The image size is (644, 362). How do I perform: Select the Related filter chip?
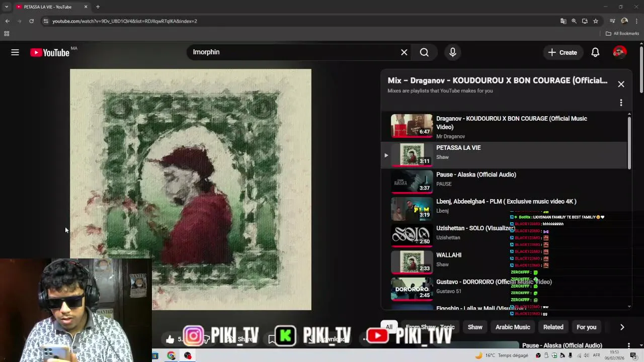[x=553, y=327]
